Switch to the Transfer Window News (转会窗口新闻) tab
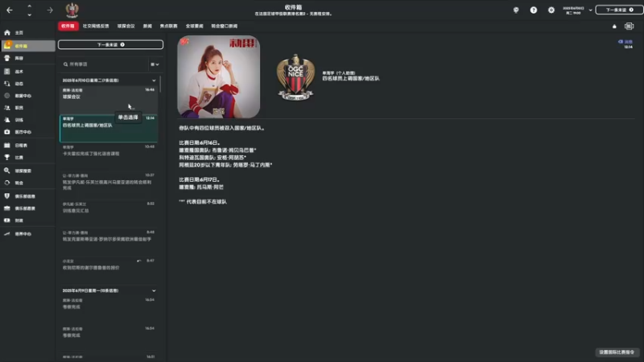This screenshot has height=362, width=644. (x=225, y=26)
